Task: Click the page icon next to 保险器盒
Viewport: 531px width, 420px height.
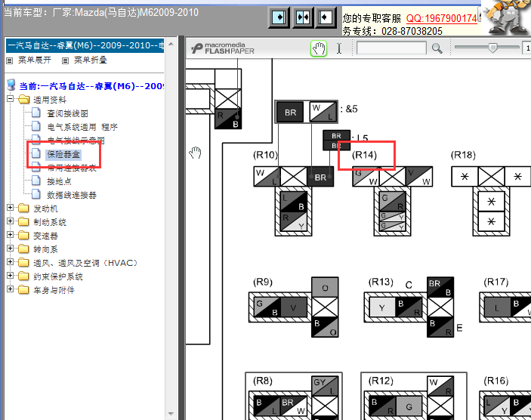Action: point(36,153)
